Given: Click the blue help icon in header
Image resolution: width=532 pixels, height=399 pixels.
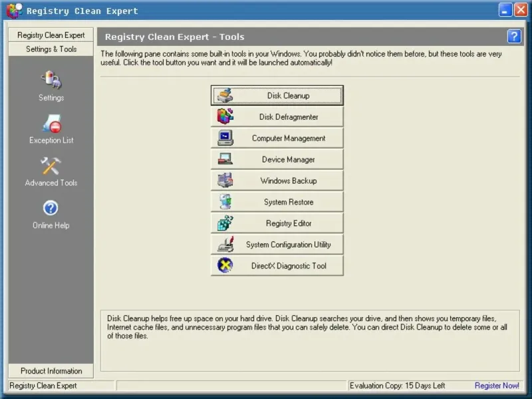Looking at the screenshot, I should click(514, 37).
